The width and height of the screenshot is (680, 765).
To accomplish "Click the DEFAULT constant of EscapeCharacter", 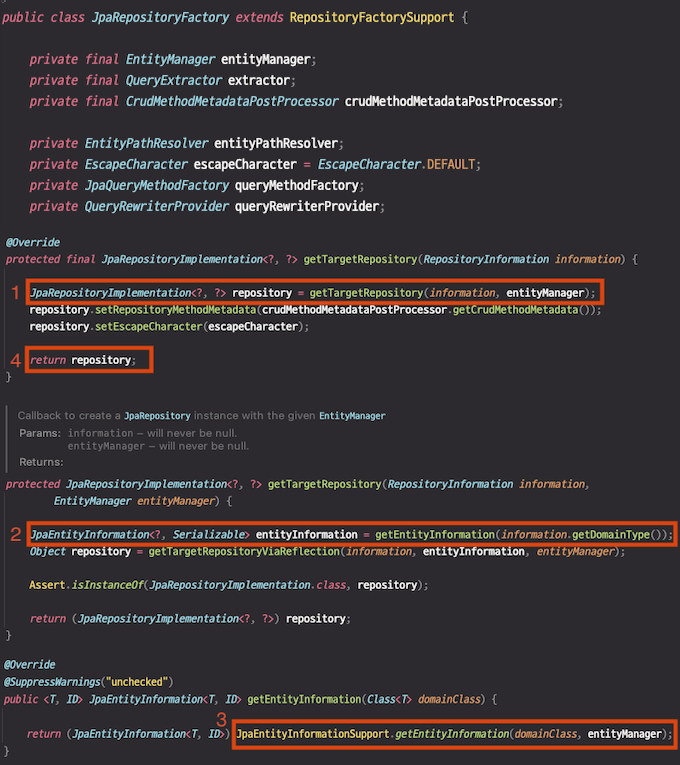I will [451, 164].
